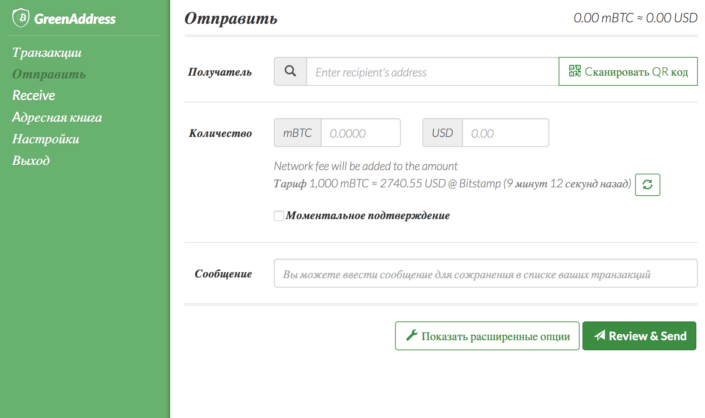Click the USD currency label
This screenshot has height=418, width=705.
[442, 133]
